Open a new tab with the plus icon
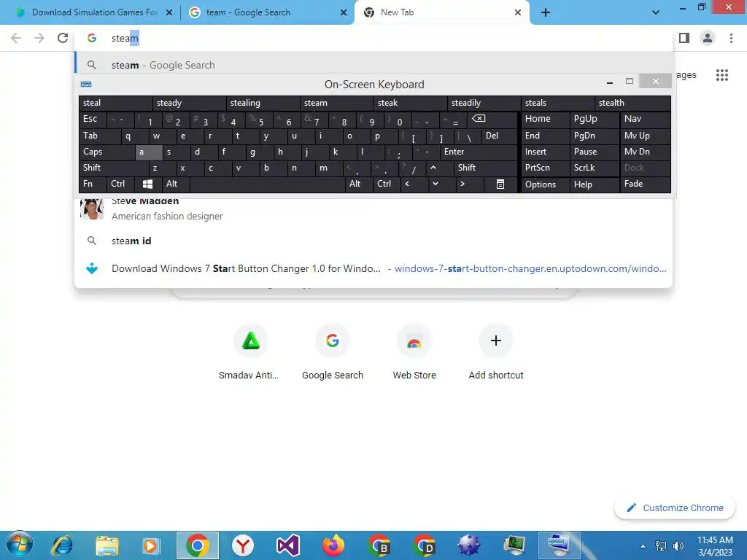Viewport: 747px width, 560px height. 546,12
